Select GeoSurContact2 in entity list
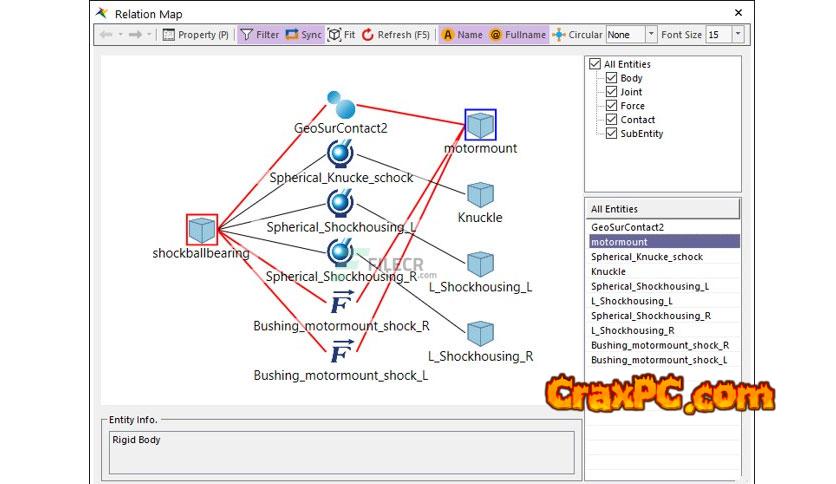Screen dimensions: 836x484 [x=664, y=227]
